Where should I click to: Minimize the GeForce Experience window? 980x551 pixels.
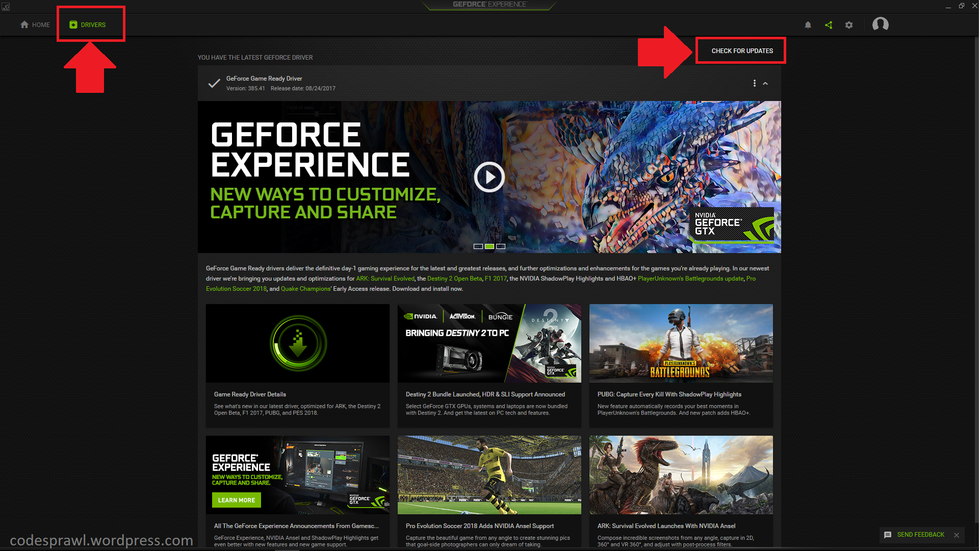coord(949,6)
